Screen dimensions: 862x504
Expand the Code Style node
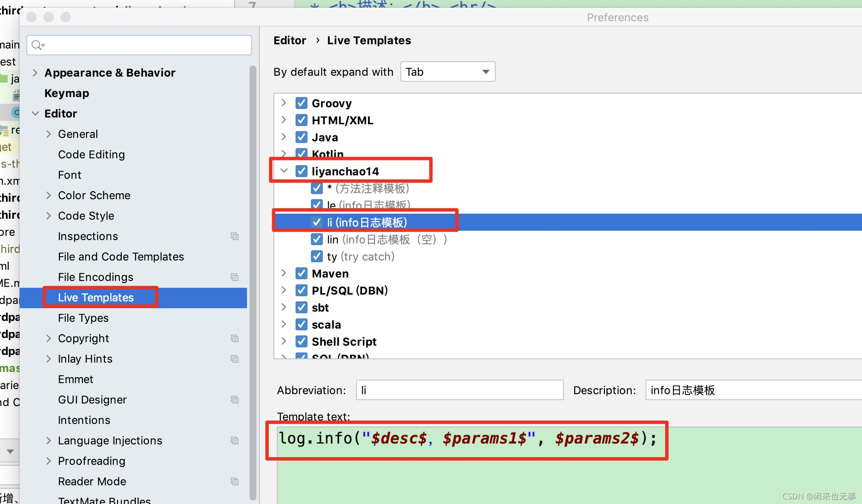click(x=49, y=216)
